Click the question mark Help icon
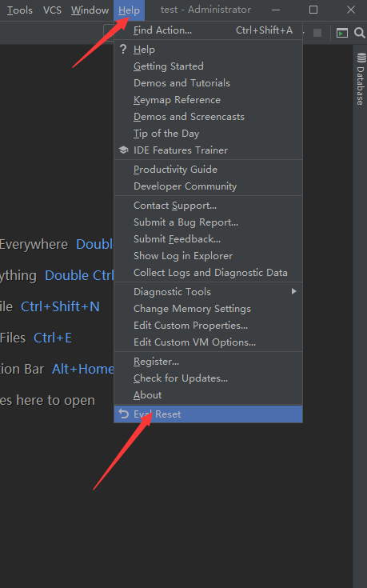Screen dimensions: 367x588 pyautogui.click(x=123, y=49)
